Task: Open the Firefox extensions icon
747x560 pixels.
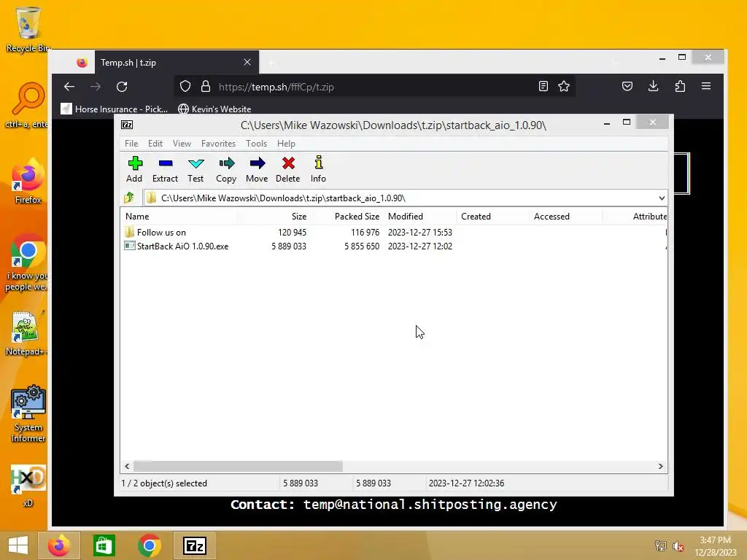Action: (681, 86)
